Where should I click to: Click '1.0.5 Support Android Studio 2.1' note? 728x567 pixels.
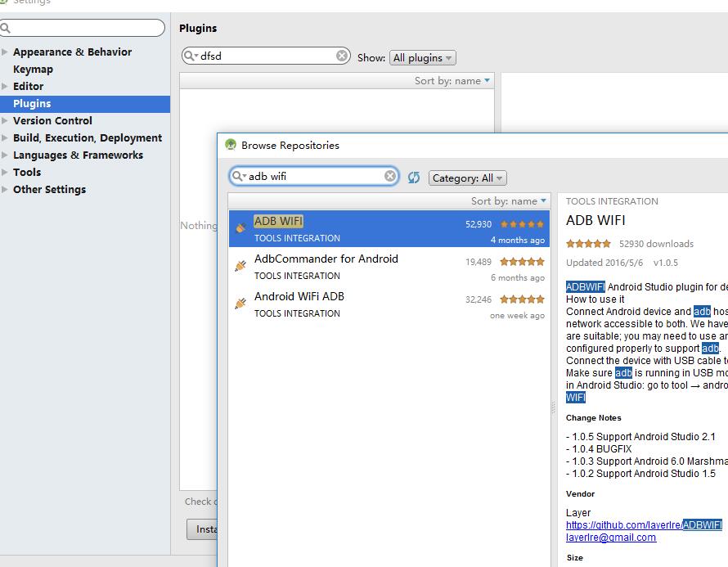coord(640,437)
